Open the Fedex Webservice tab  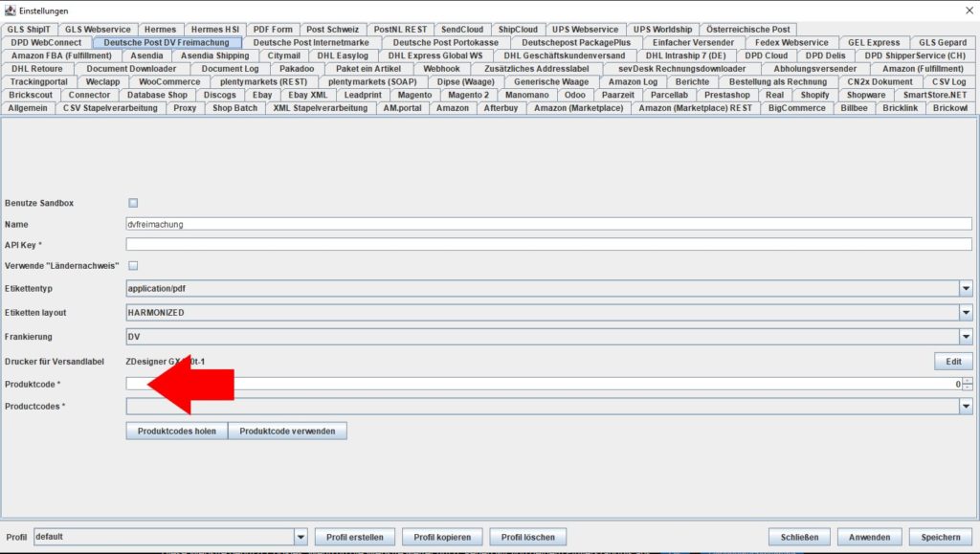[791, 42]
